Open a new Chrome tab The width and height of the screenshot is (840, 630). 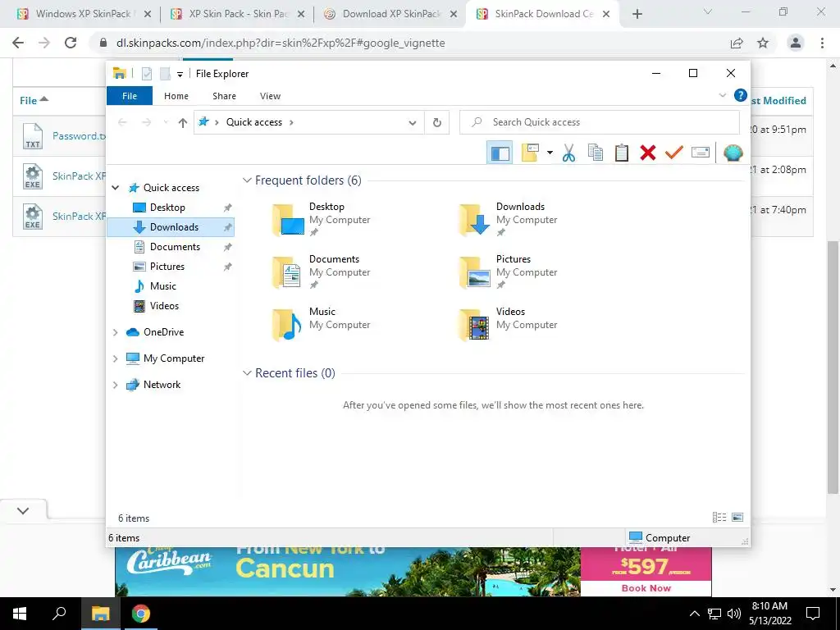tap(637, 14)
